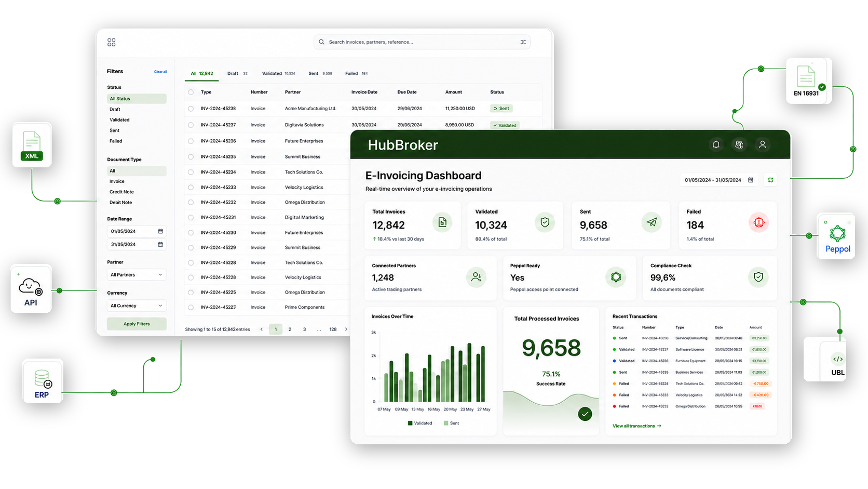Select the EN 16931 document tile
The width and height of the screenshot is (868, 489).
click(x=808, y=81)
